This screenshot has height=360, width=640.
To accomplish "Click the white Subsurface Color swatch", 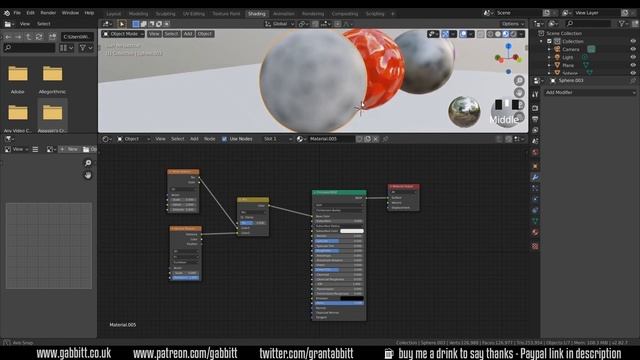I will click(351, 231).
